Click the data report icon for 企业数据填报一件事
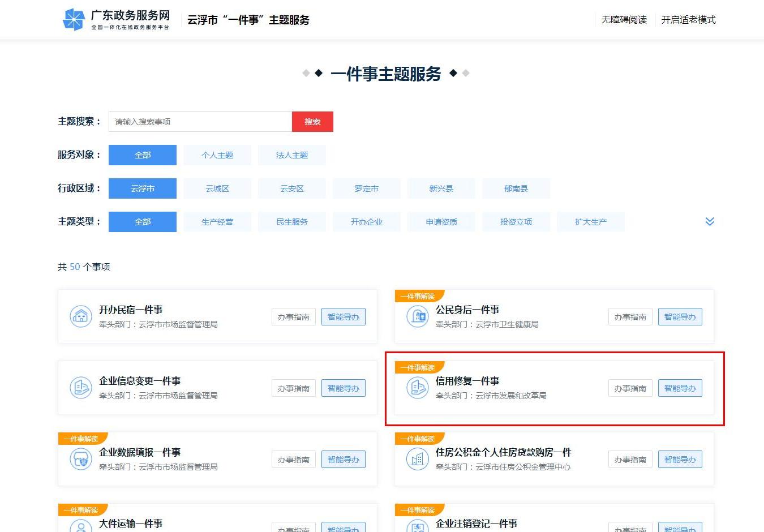Image resolution: width=764 pixels, height=532 pixels. tap(81, 459)
